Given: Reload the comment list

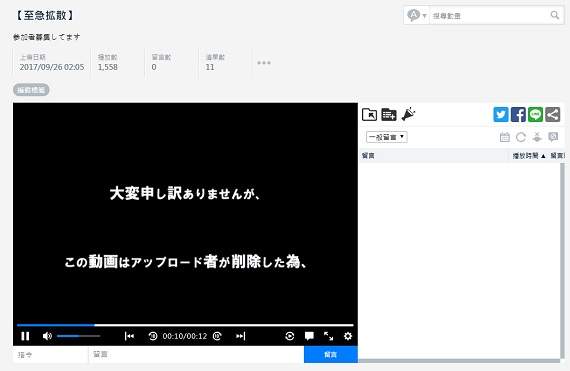Looking at the screenshot, I should 521,137.
